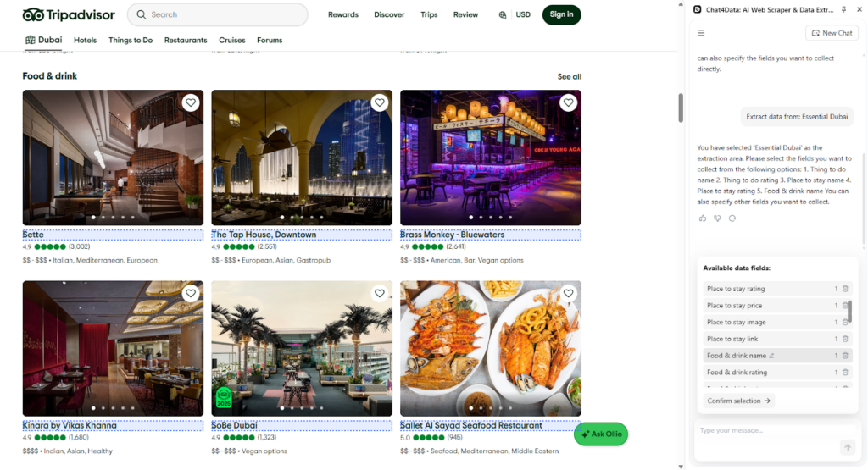This screenshot has height=470, width=868.
Task: Pin the Chat4Data side panel
Action: [x=843, y=9]
